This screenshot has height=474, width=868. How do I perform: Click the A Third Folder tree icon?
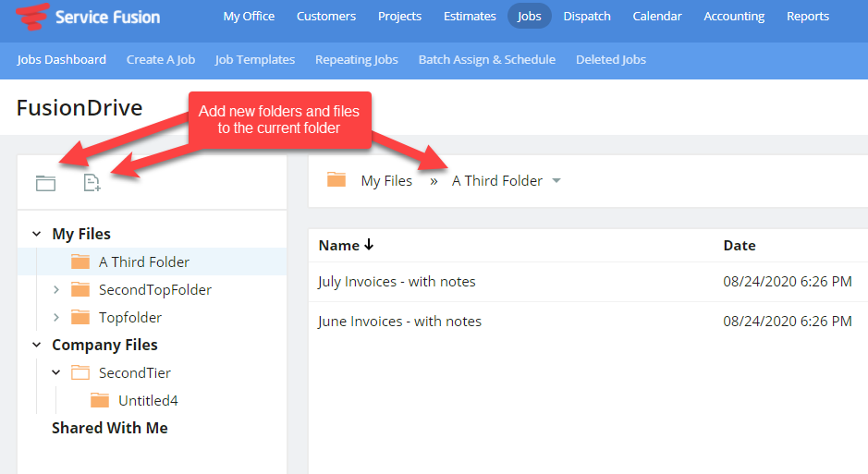pos(80,261)
